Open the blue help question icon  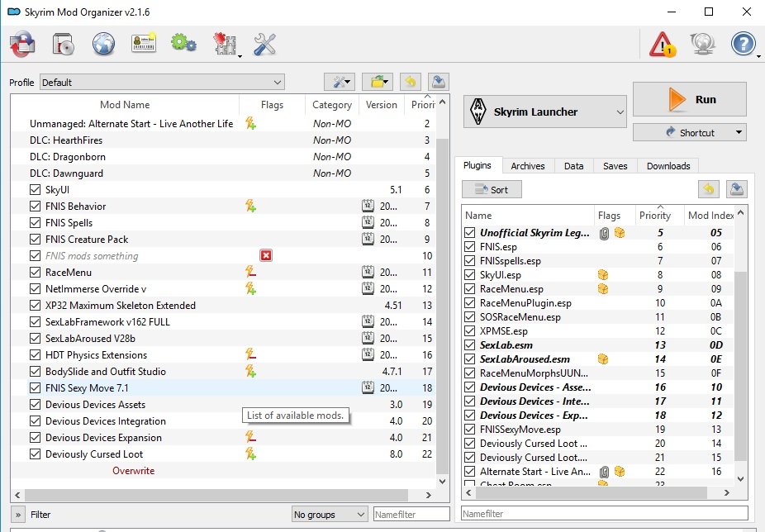pyautogui.click(x=743, y=44)
